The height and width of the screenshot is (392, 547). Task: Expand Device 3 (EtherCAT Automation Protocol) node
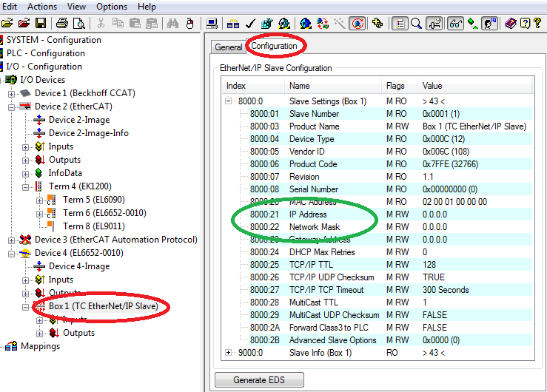[12, 240]
